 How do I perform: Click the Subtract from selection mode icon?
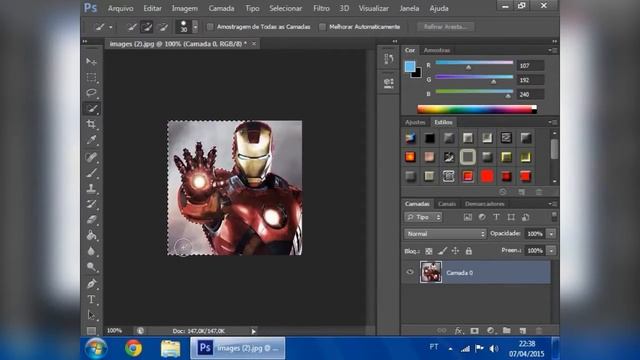pos(163,27)
